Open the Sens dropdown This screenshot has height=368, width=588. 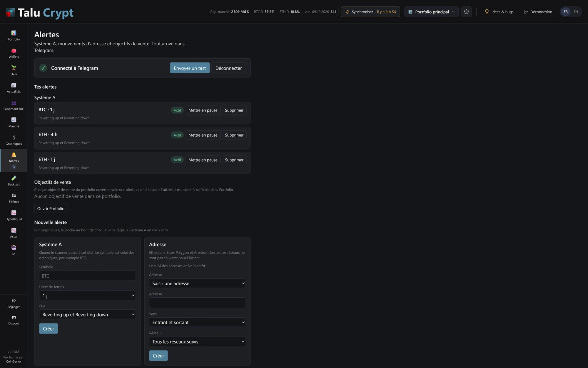point(197,322)
